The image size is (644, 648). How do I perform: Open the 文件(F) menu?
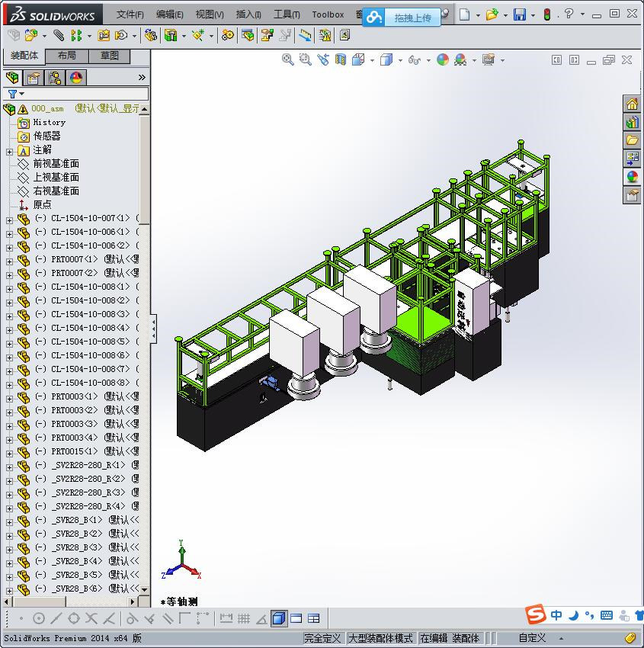(x=130, y=14)
